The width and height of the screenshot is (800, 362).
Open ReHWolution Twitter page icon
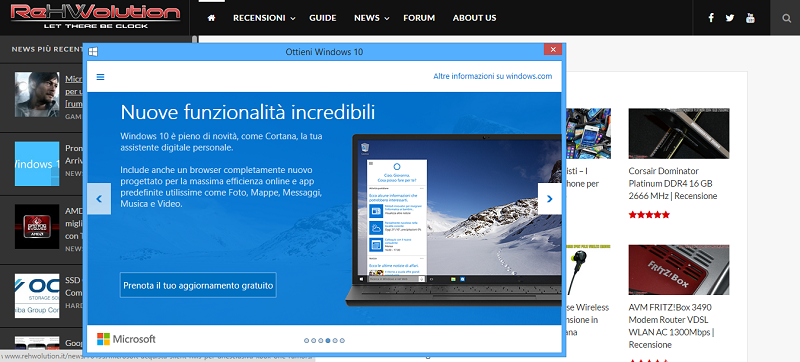pos(730,18)
